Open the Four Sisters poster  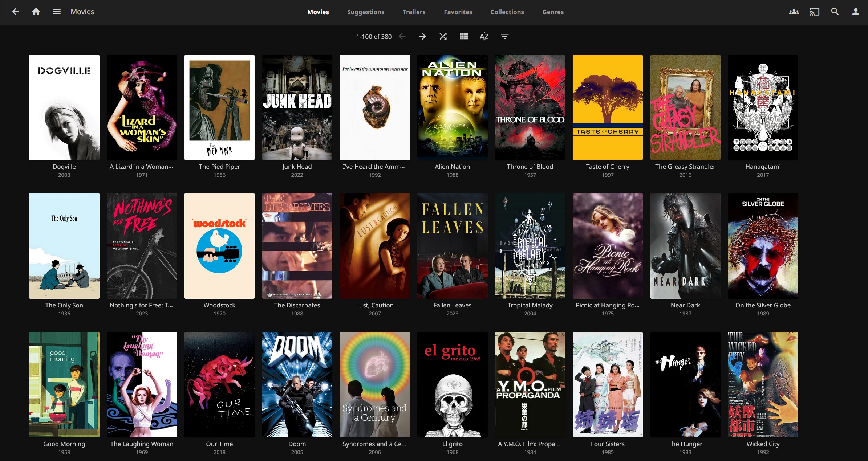[608, 384]
